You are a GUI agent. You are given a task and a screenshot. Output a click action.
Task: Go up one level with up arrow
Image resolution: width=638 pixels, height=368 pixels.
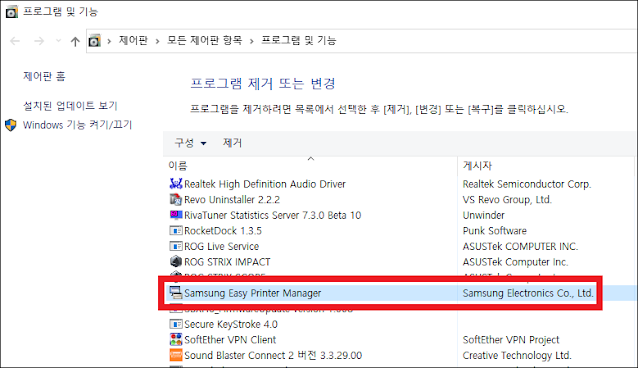coord(75,41)
